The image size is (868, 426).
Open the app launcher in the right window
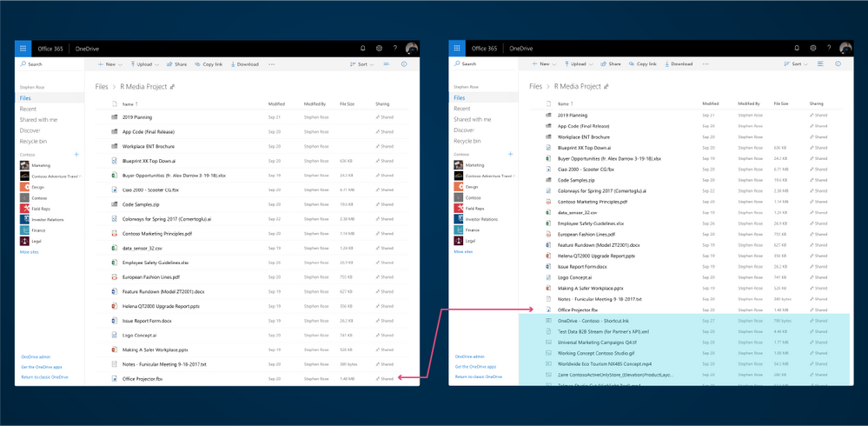tap(457, 48)
